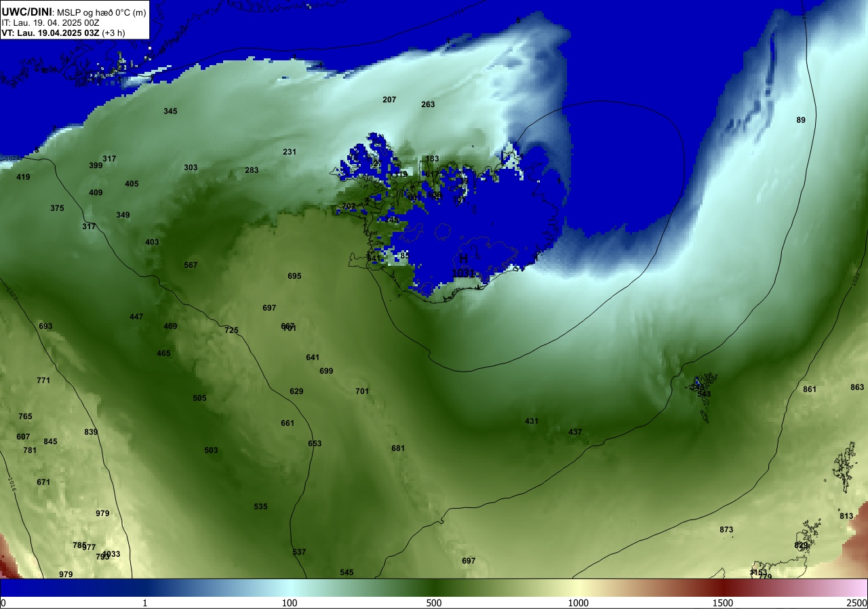The height and width of the screenshot is (609, 868).
Task: Click the height value 699
Action: click(x=326, y=371)
